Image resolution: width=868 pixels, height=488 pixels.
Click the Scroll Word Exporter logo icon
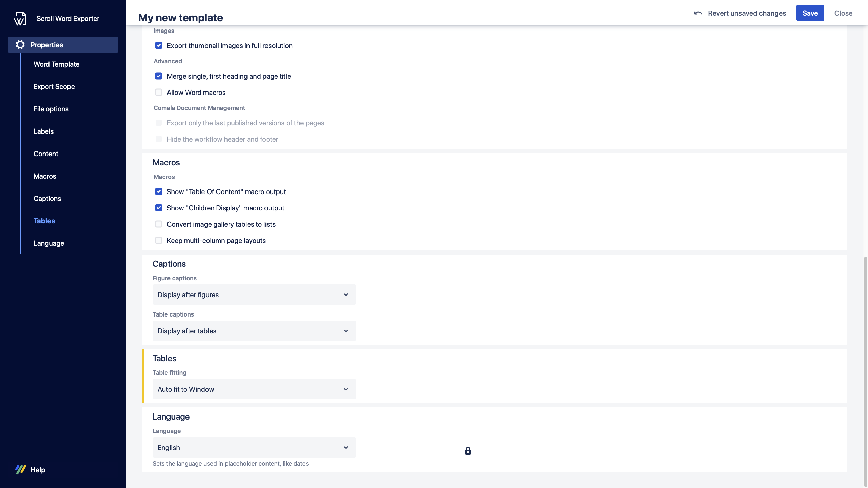[x=20, y=19]
